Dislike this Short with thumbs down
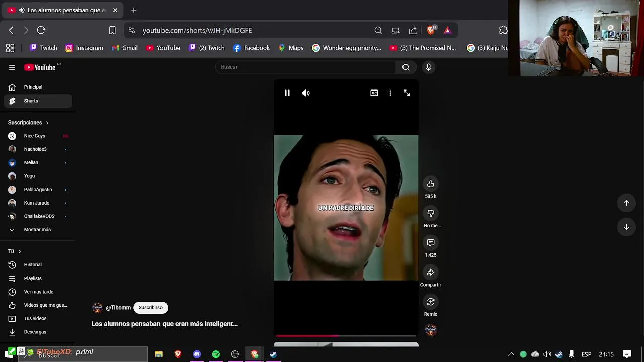The width and height of the screenshot is (644, 362). [431, 213]
